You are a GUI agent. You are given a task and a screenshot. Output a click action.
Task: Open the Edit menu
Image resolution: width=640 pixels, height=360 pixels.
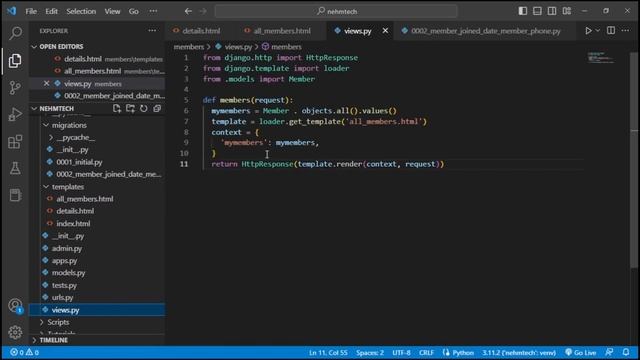click(51, 11)
